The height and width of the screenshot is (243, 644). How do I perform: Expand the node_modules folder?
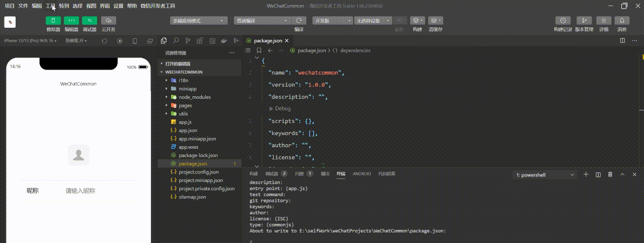tap(200, 97)
